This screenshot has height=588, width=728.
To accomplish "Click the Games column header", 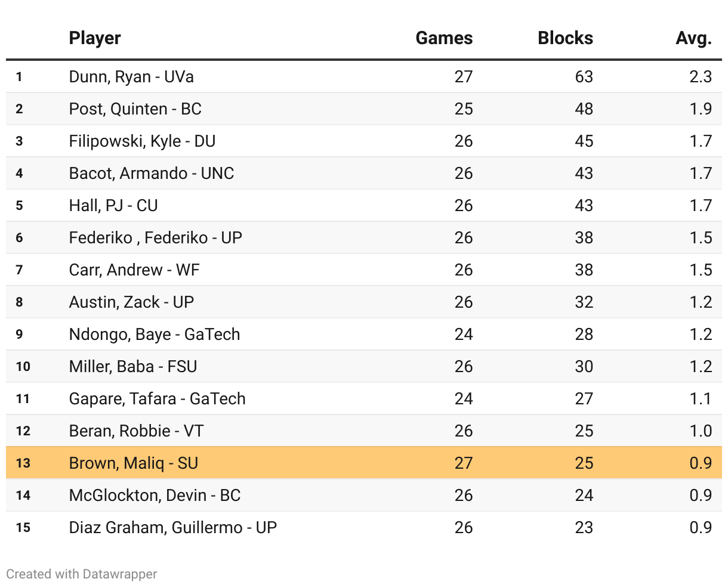I will coord(444,38).
